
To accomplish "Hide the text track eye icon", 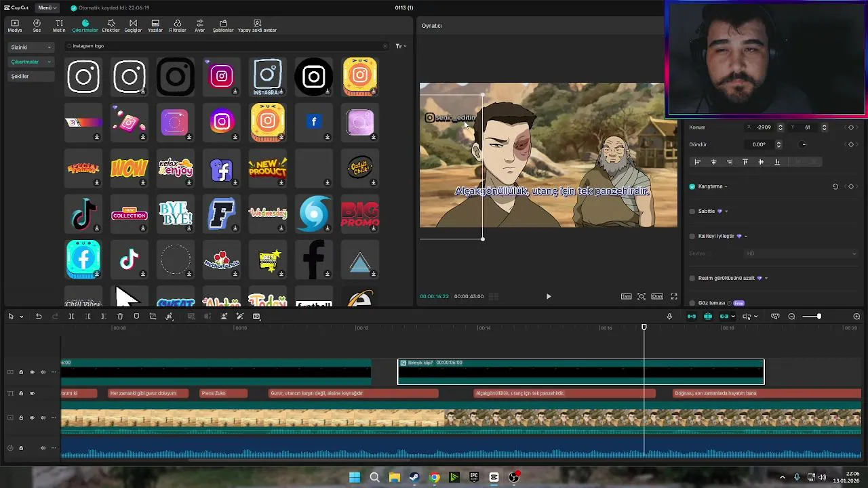I will click(x=32, y=393).
